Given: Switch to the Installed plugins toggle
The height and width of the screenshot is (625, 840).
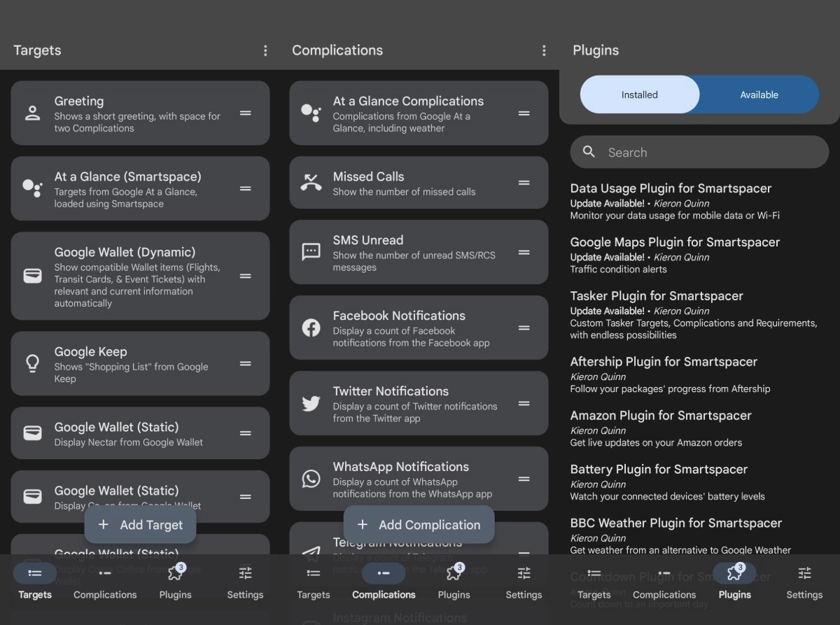Looking at the screenshot, I should (639, 94).
